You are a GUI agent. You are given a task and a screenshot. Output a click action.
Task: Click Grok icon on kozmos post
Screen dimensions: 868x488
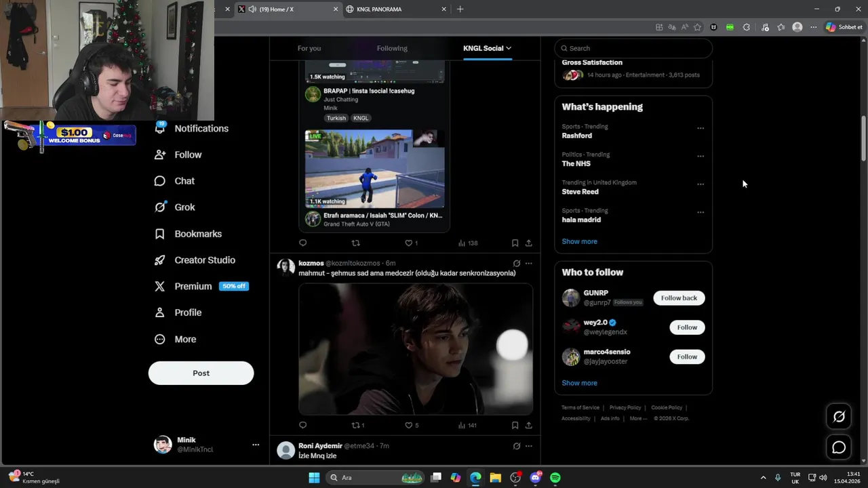pyautogui.click(x=517, y=263)
